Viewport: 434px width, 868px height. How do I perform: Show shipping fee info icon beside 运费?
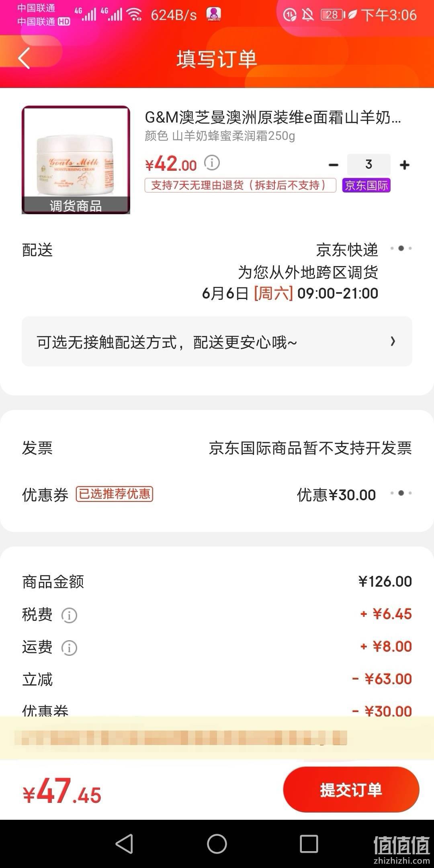(69, 647)
